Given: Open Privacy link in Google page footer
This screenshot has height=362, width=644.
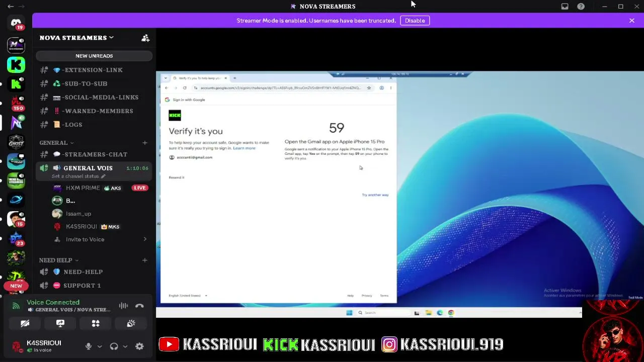Looking at the screenshot, I should [x=367, y=296].
